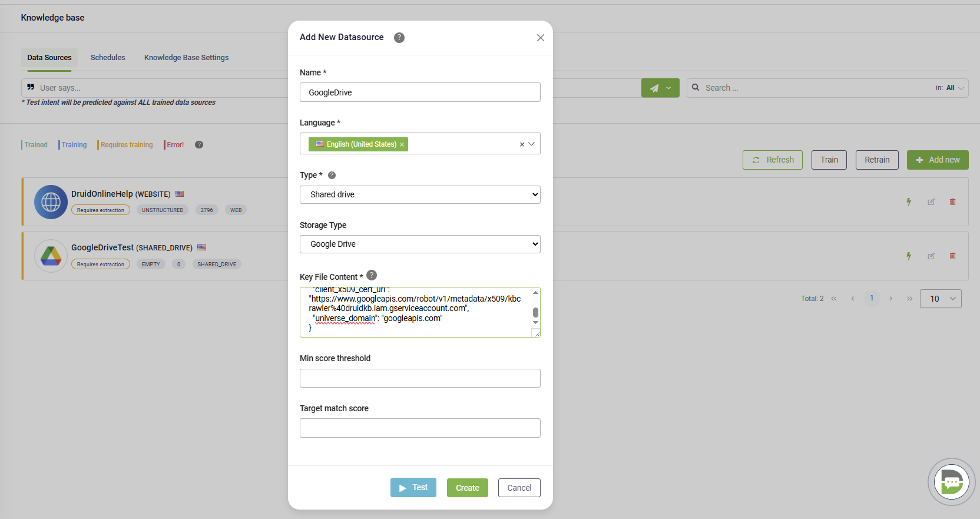The image size is (980, 519).
Task: Open the page size dropdown showing 10
Action: 941,299
